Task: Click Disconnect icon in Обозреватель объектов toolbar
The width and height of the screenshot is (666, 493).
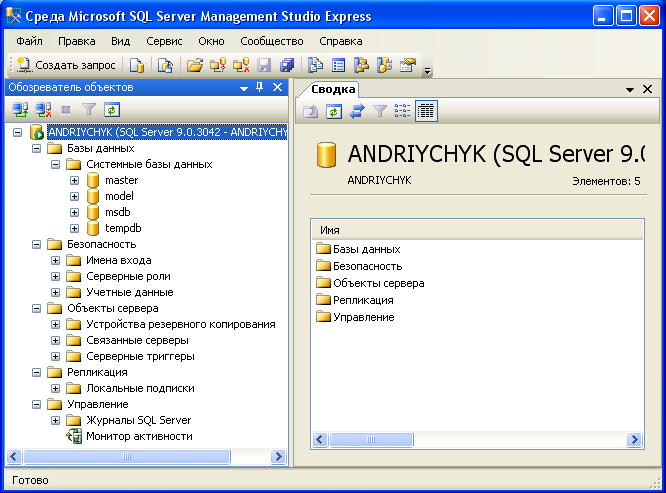Action: 43,110
